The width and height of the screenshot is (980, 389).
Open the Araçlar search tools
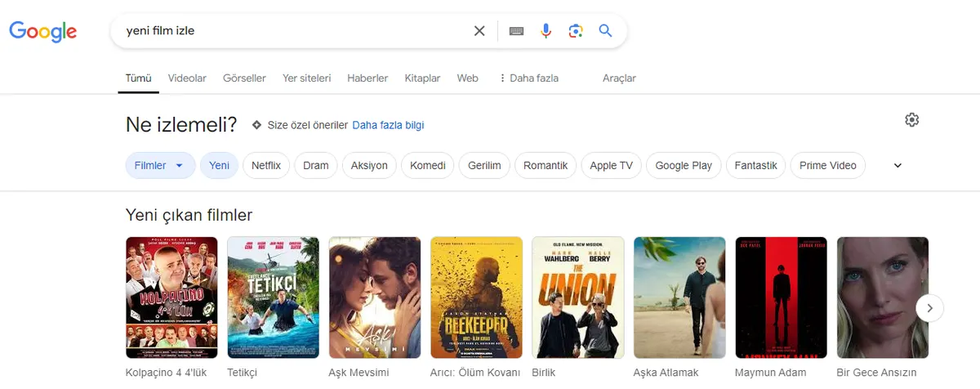coord(619,78)
